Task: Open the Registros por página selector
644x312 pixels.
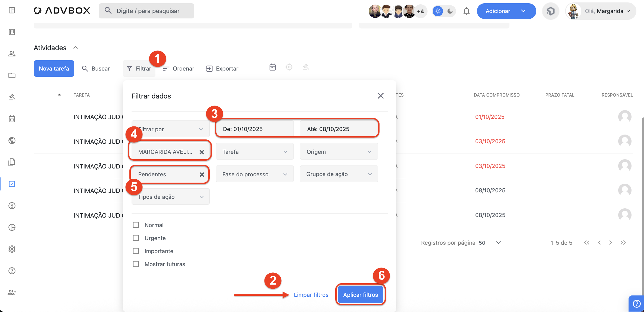Action: 490,243
